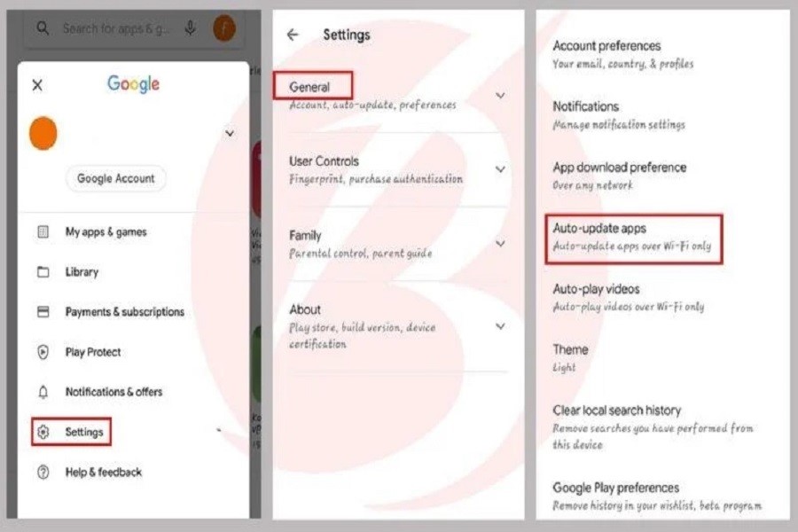
Task: Go back using the Settings back arrow
Action: coord(293,35)
